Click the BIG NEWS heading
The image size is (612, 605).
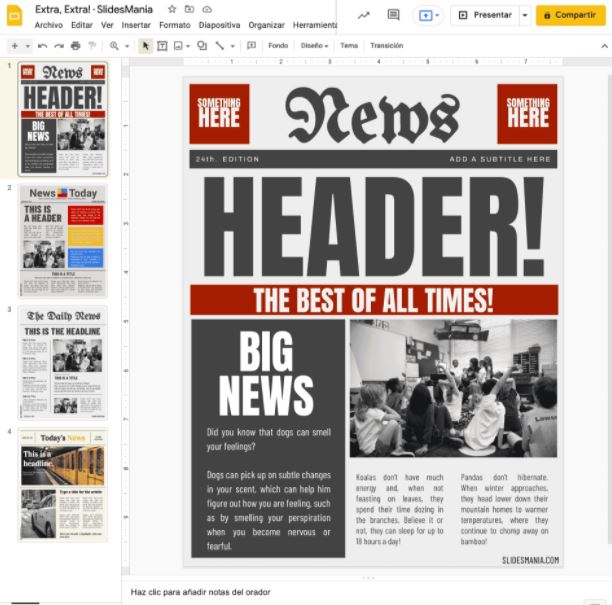[x=267, y=374]
